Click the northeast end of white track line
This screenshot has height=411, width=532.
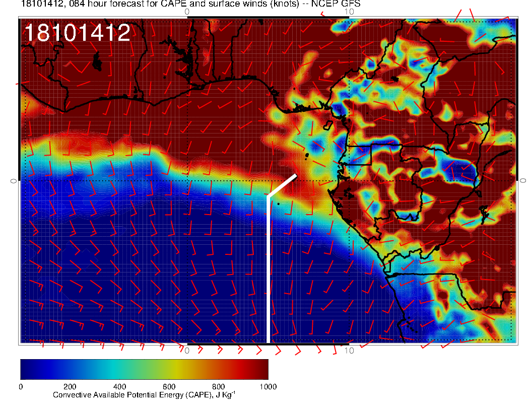coord(295,175)
